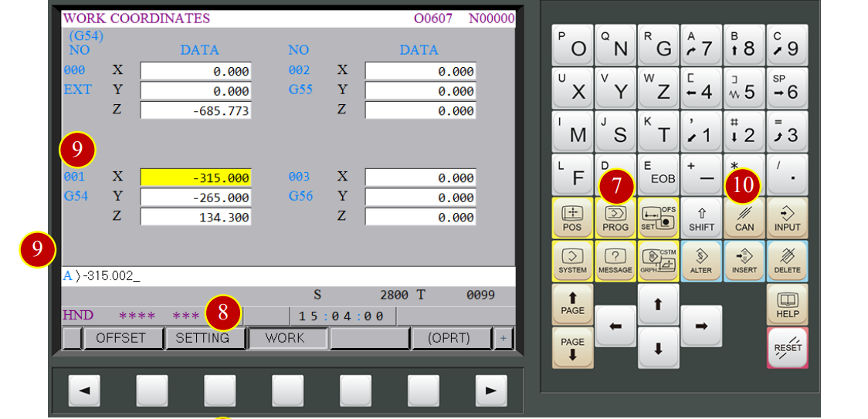The height and width of the screenshot is (419, 868).
Task: Tap the number 2 / # key
Action: pyautogui.click(x=744, y=131)
